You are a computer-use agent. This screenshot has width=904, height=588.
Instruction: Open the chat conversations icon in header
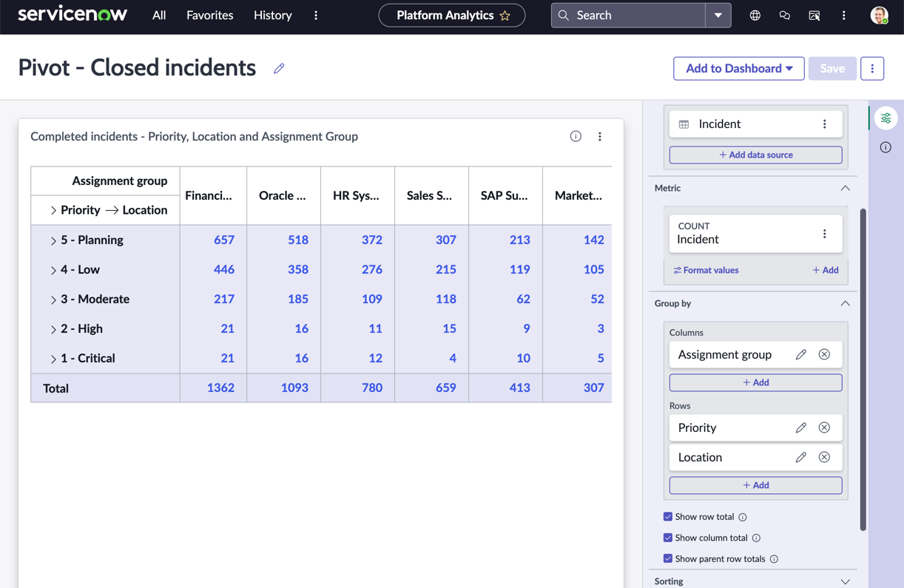[784, 15]
